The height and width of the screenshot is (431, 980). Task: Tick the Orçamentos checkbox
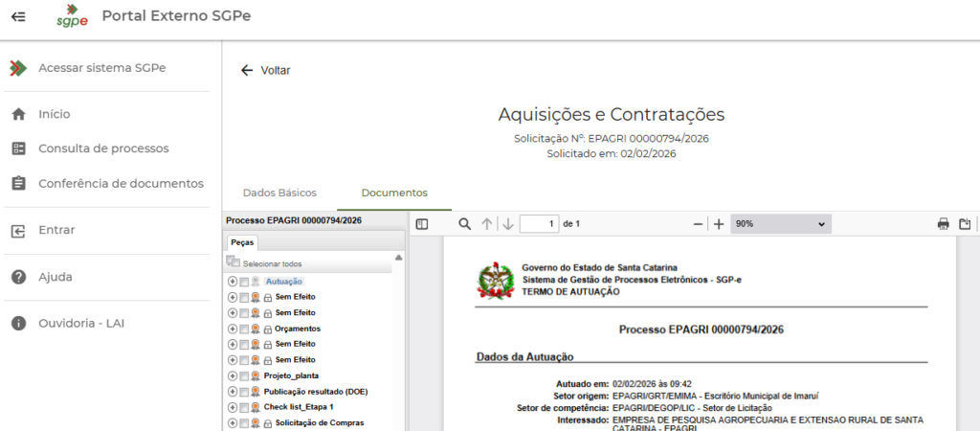[244, 329]
